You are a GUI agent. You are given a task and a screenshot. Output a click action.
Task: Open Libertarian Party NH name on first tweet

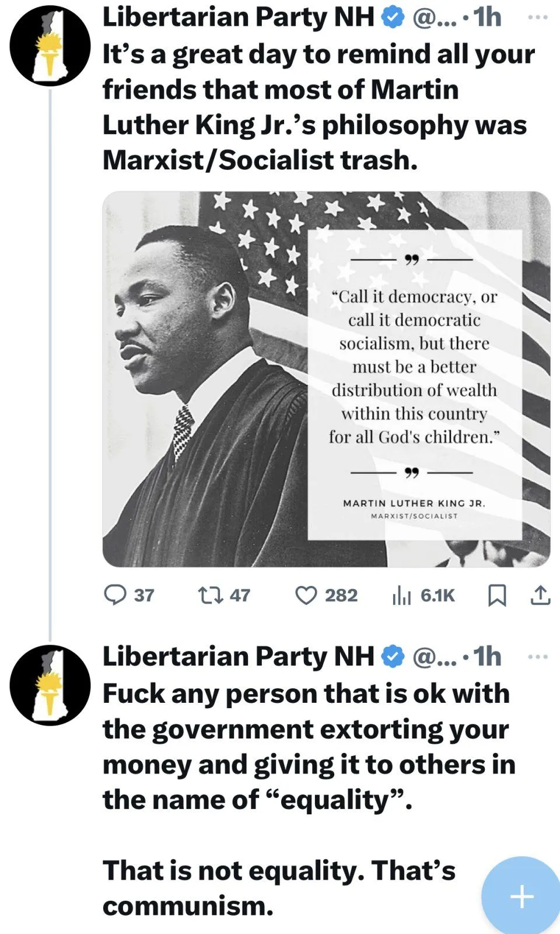(238, 18)
